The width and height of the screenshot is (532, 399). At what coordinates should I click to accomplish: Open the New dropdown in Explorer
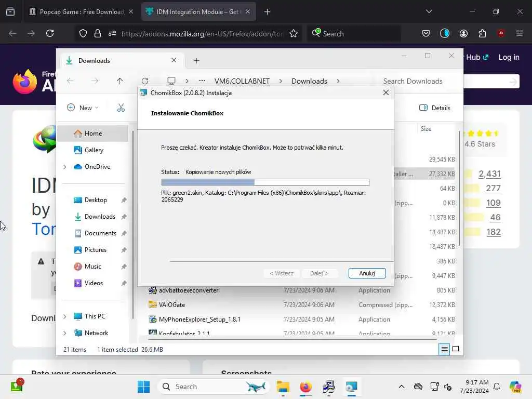pos(83,108)
